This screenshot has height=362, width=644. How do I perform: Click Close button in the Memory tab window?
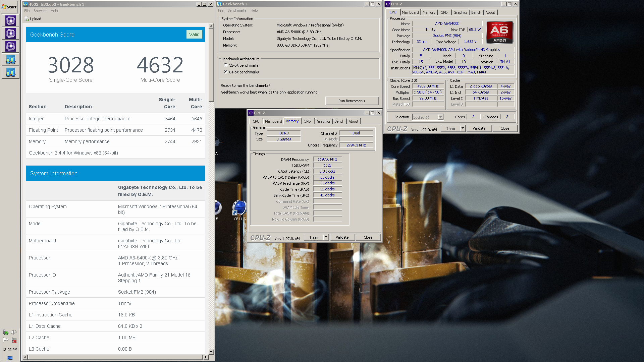[x=368, y=237]
